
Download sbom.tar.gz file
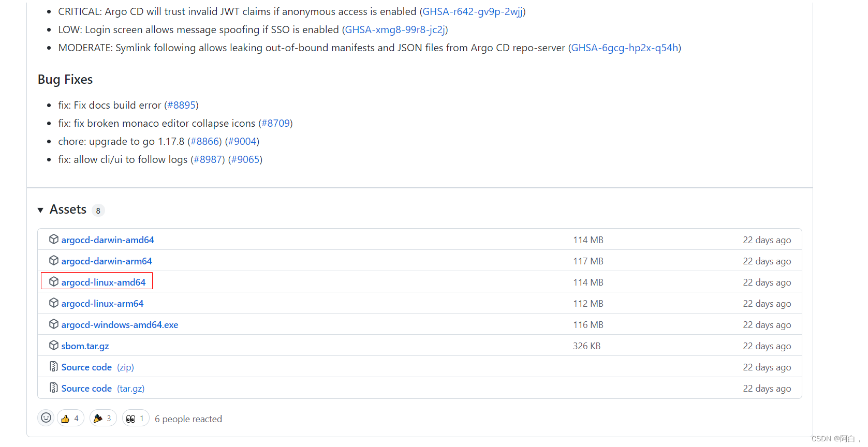point(85,346)
